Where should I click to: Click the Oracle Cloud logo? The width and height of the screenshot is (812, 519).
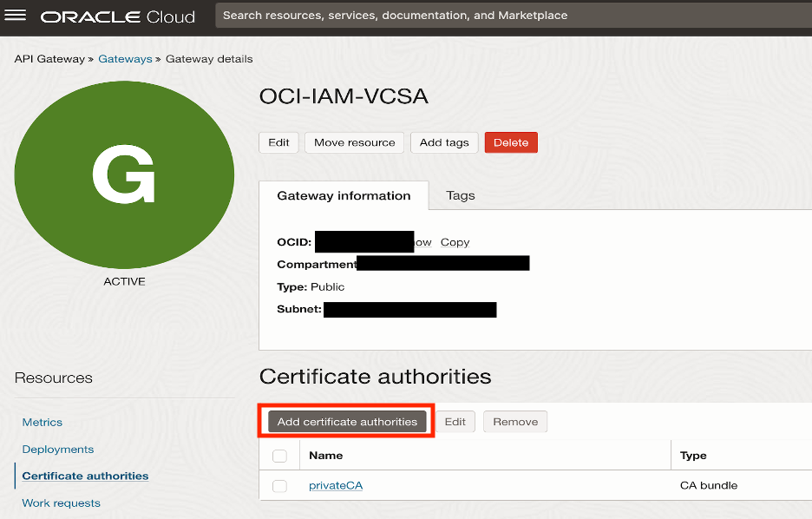(x=118, y=16)
